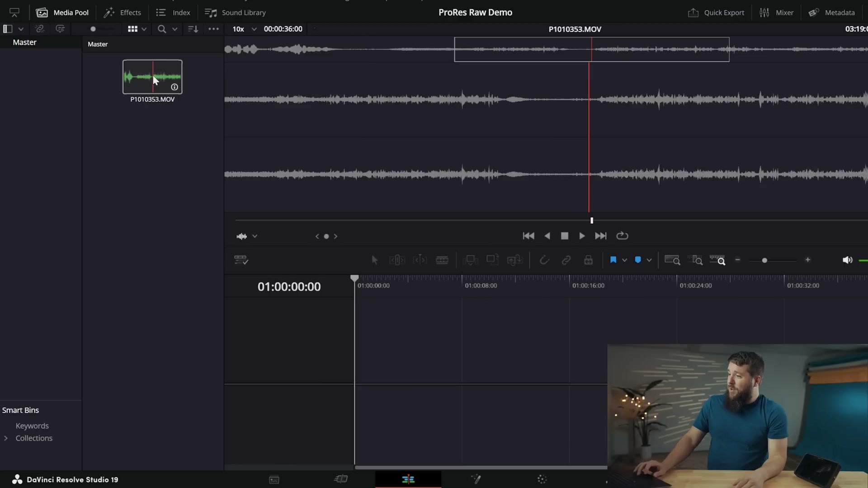
Task: Select the Dynamic trim mode tool
Action: (x=420, y=260)
